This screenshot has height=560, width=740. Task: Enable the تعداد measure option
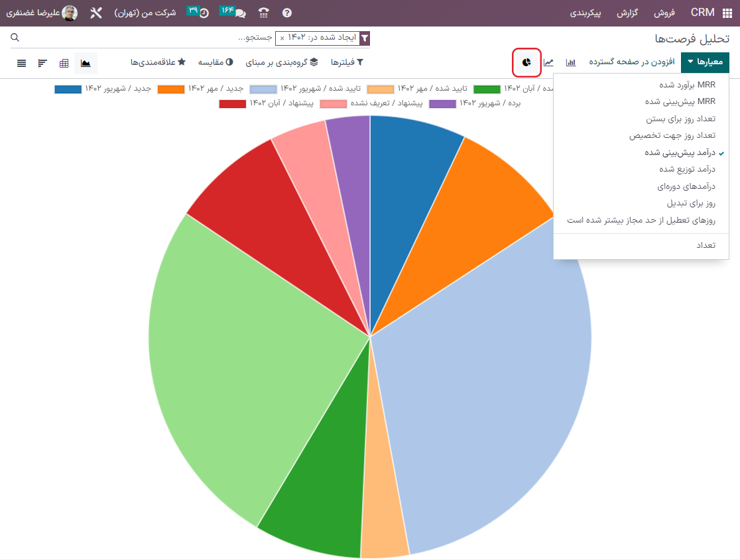pos(705,245)
